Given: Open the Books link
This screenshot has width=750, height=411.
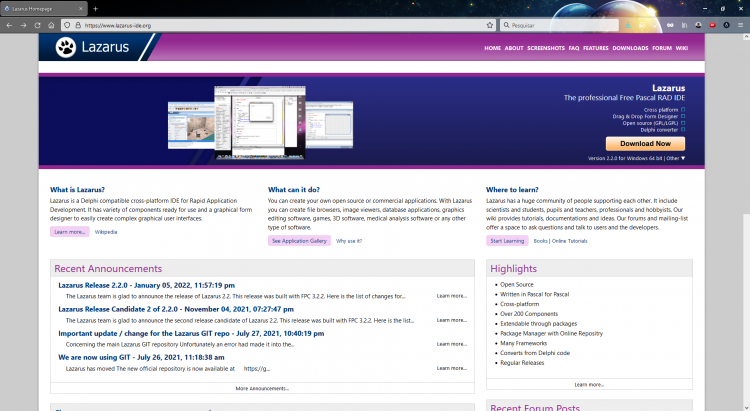Looking at the screenshot, I should (540, 241).
